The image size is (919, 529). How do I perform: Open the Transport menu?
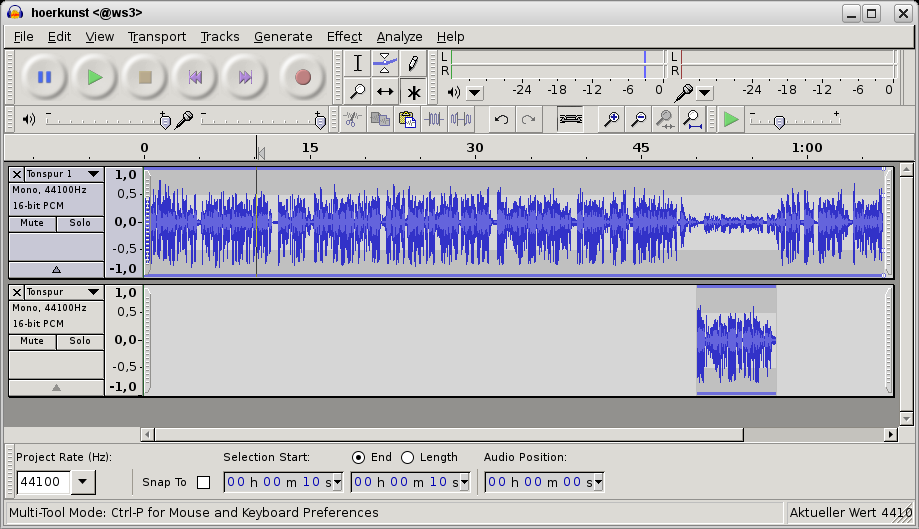pos(157,36)
